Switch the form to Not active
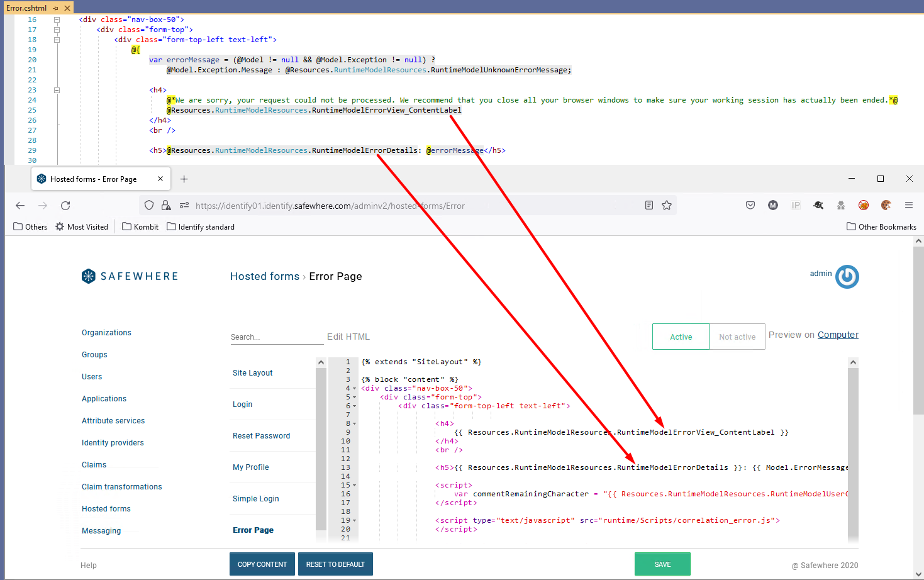The image size is (924, 580). pos(737,337)
